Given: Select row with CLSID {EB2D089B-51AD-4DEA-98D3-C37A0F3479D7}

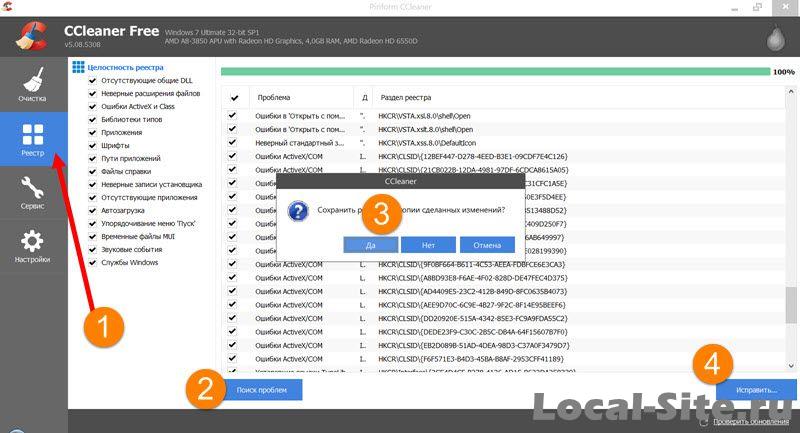Looking at the screenshot, I should point(504,346).
